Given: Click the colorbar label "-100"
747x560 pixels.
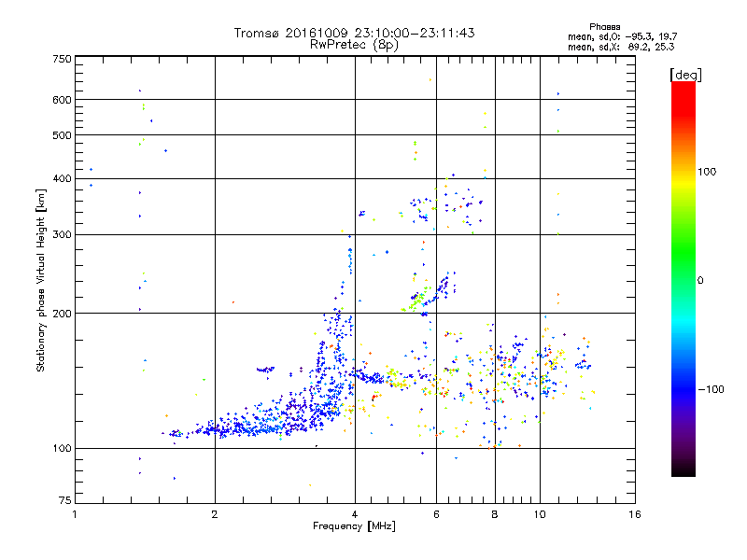Looking at the screenshot, I should 711,389.
